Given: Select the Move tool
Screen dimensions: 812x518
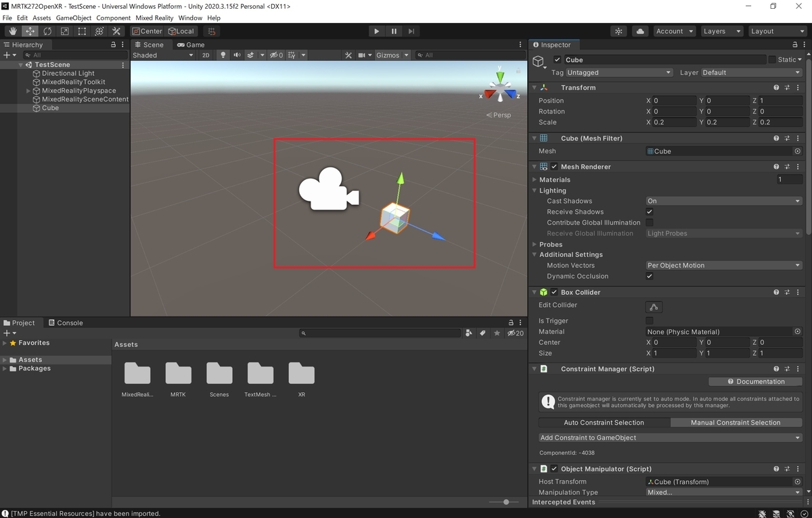Looking at the screenshot, I should [30, 31].
